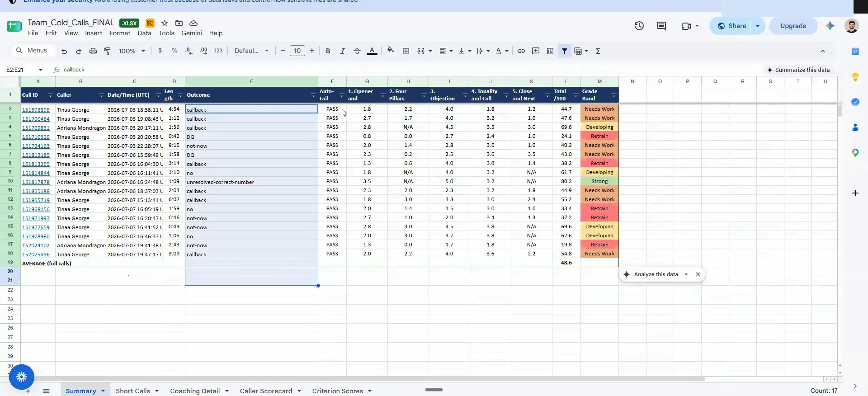Click the functions sigma icon
868x396 pixels.
pos(598,51)
